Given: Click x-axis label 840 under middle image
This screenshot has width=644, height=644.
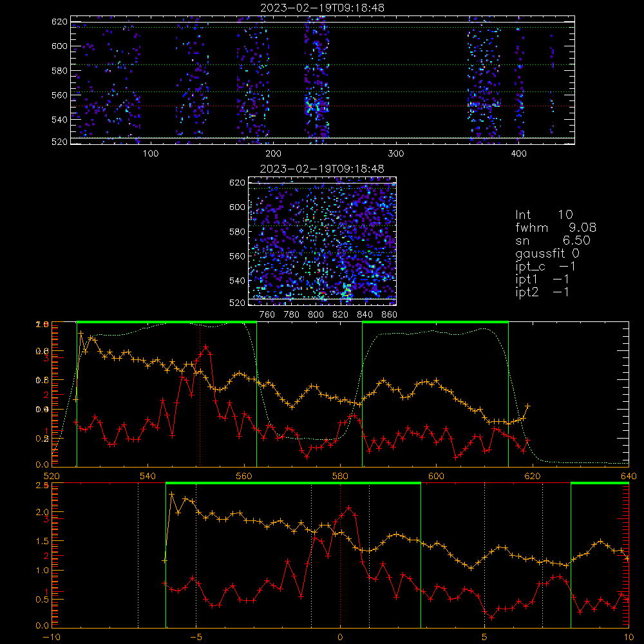Looking at the screenshot, I should coord(365,315).
